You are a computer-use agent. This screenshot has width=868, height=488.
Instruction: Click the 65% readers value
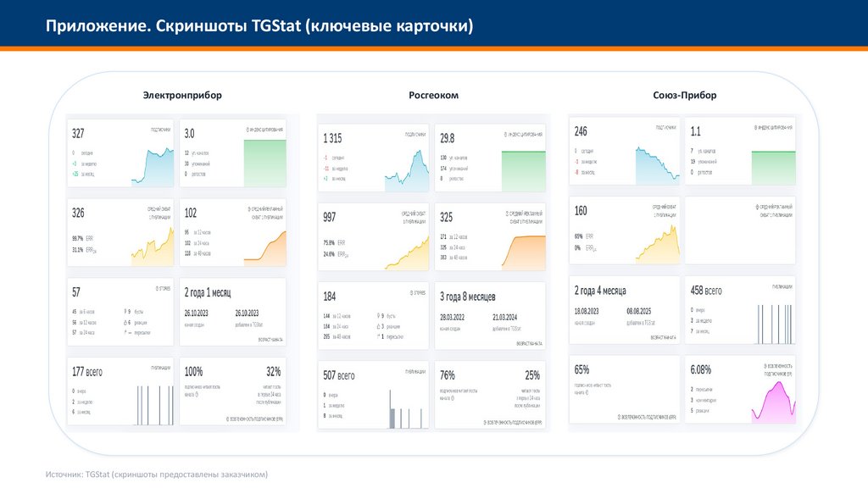point(581,369)
